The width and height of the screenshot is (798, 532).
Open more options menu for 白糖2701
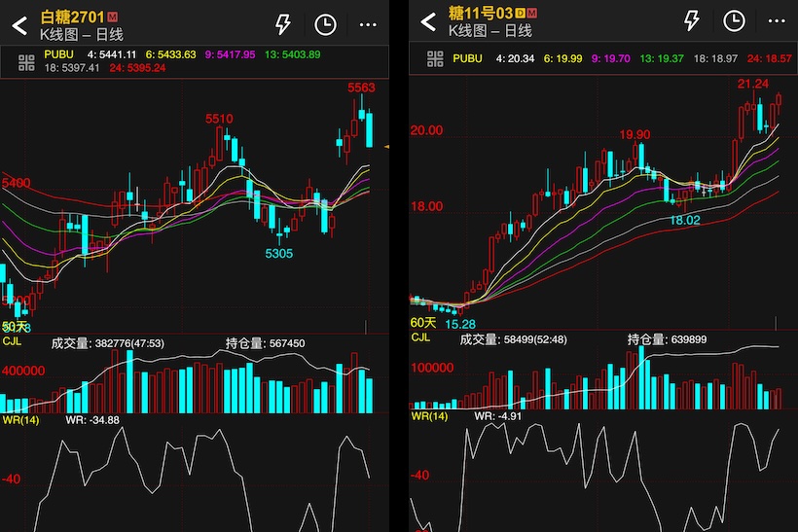tap(368, 24)
